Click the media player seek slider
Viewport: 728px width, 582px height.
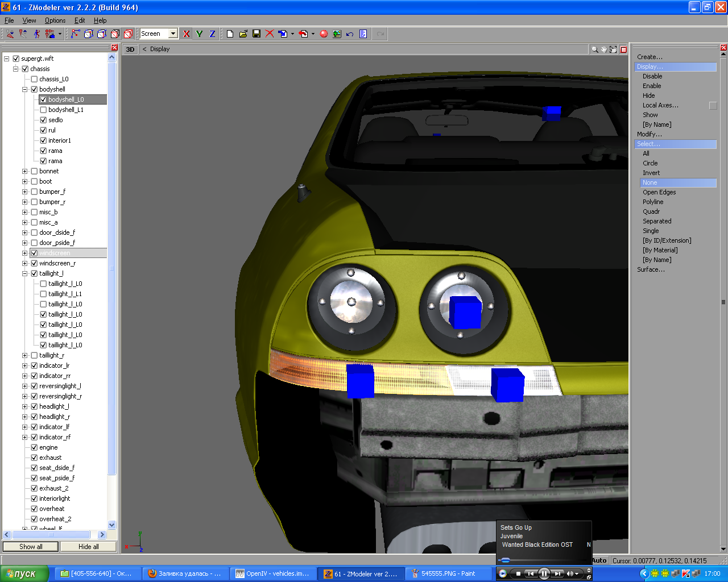(506, 560)
